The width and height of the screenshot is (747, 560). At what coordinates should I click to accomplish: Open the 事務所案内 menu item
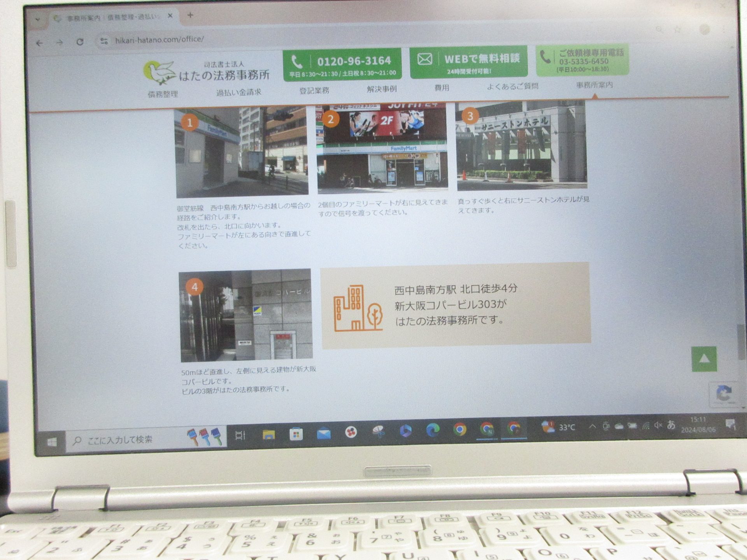[x=594, y=84]
